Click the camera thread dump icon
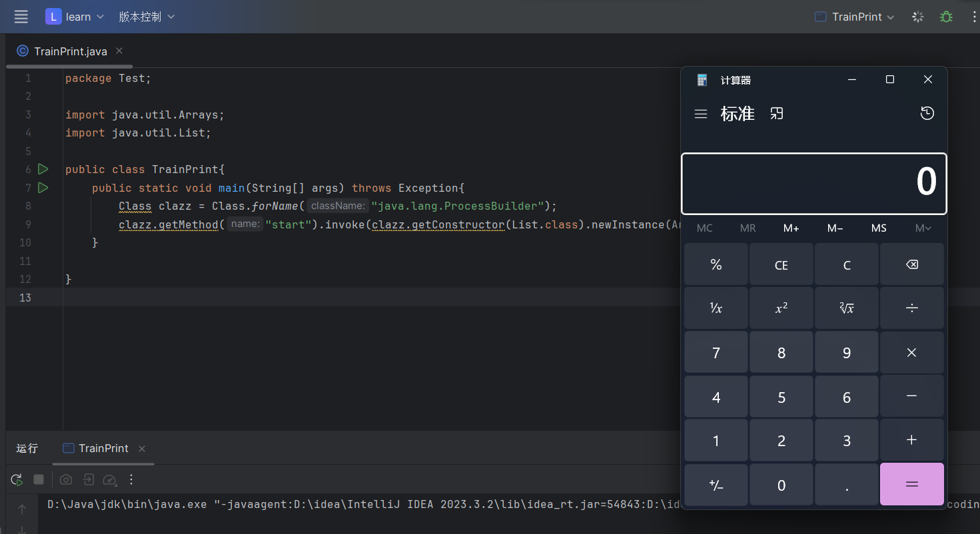The image size is (980, 534). pos(65,479)
